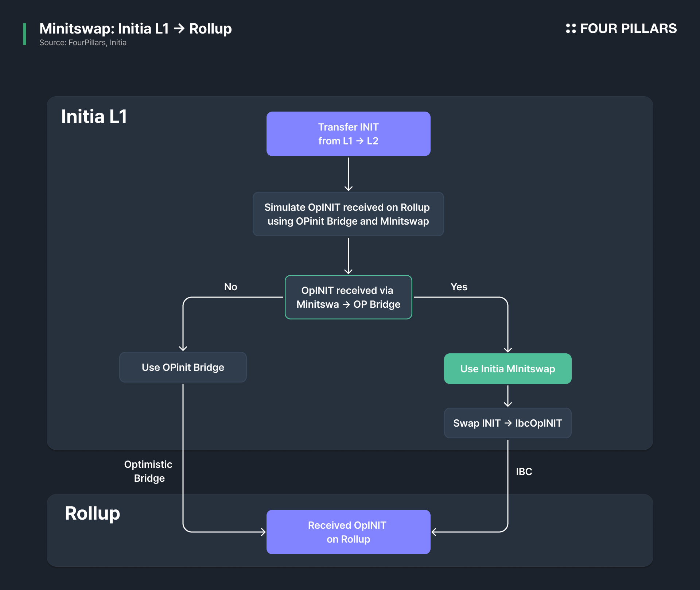The height and width of the screenshot is (590, 700).
Task: Select the 'Swap INIT → IbcOpINIT' box
Action: pos(507,423)
